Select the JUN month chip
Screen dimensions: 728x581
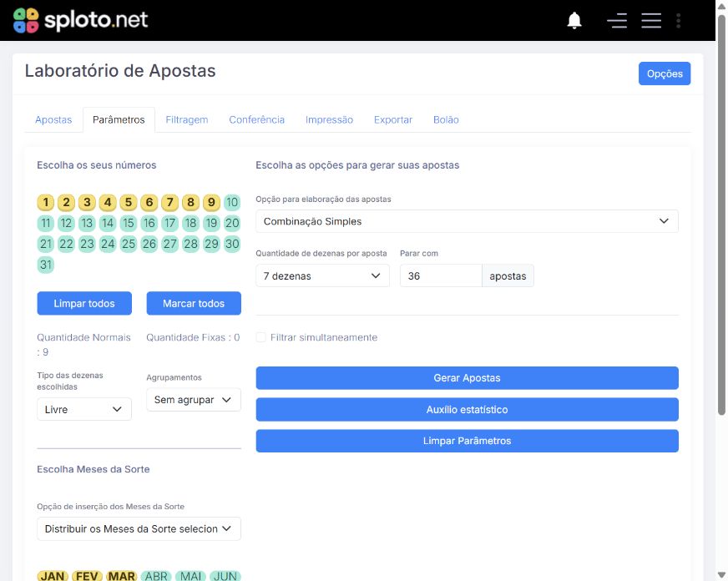click(225, 576)
